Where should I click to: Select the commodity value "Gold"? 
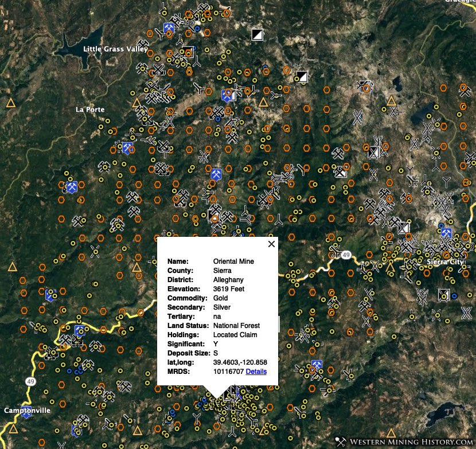click(x=220, y=298)
